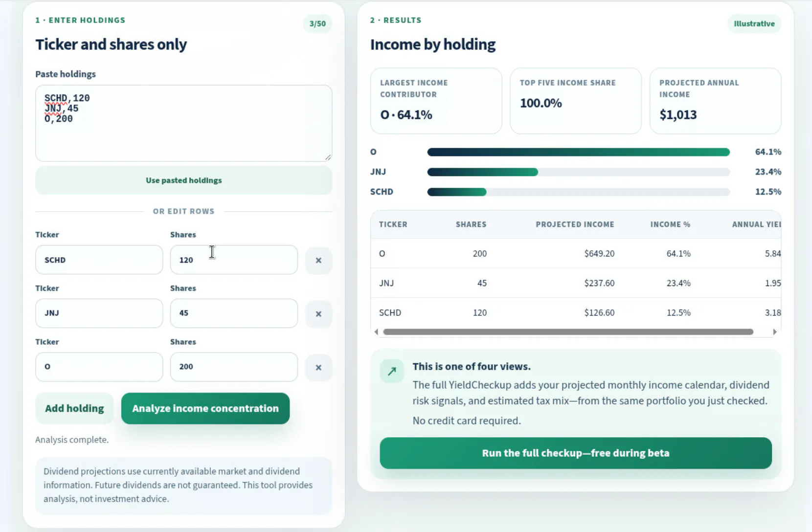Click the Income % column header
The image size is (812, 532).
[x=670, y=224]
